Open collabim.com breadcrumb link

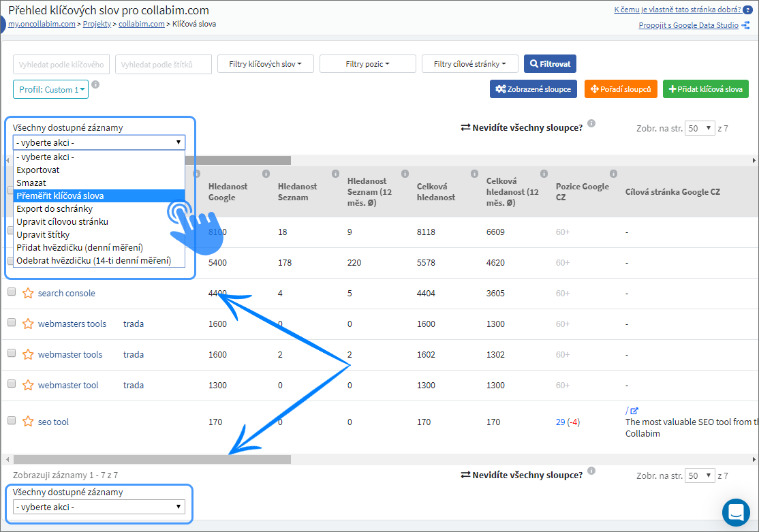point(141,24)
